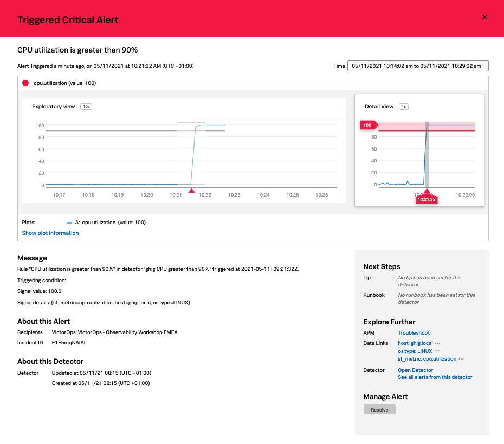See all alerts from this detector
The image size is (504, 444).
click(x=435, y=377)
